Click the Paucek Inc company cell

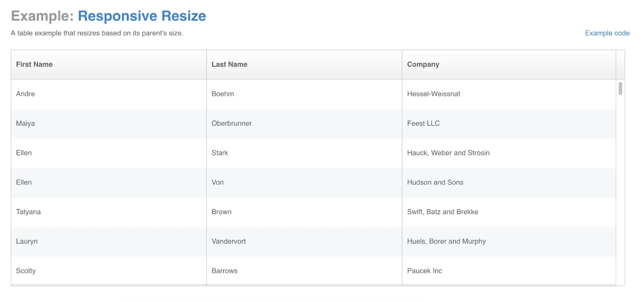pyautogui.click(x=425, y=271)
